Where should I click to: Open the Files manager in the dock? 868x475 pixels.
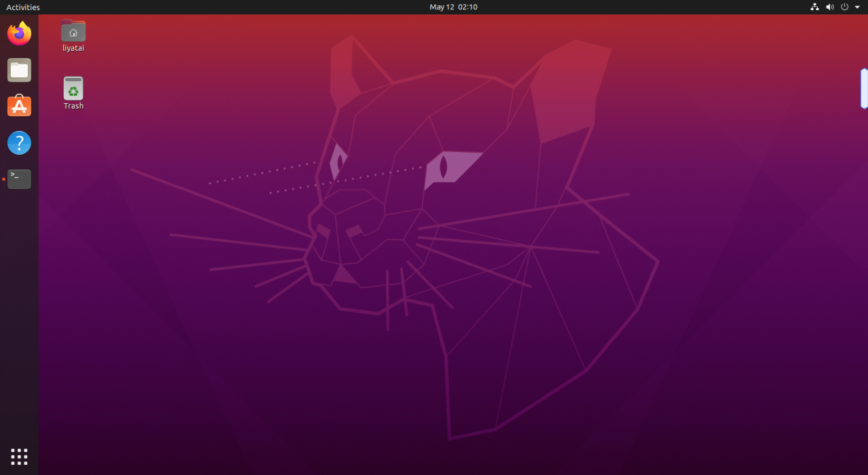coord(19,70)
